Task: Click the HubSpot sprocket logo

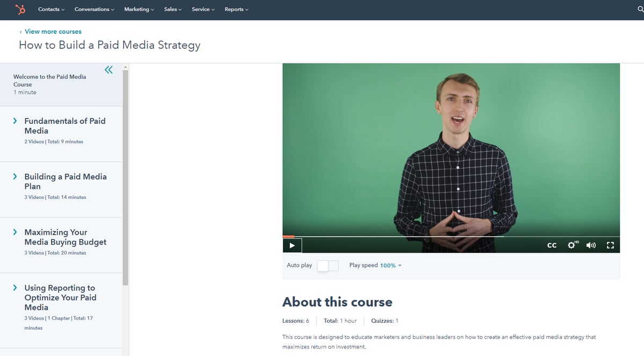Action: click(20, 9)
